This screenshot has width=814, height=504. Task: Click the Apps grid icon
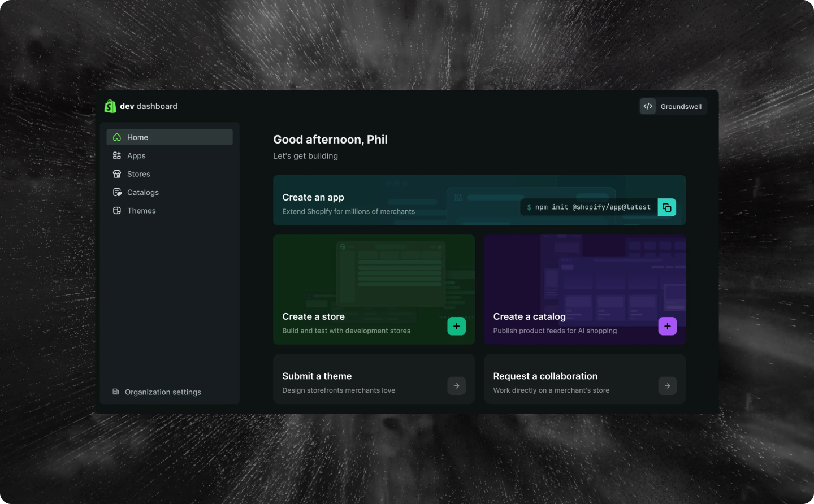[x=117, y=155]
